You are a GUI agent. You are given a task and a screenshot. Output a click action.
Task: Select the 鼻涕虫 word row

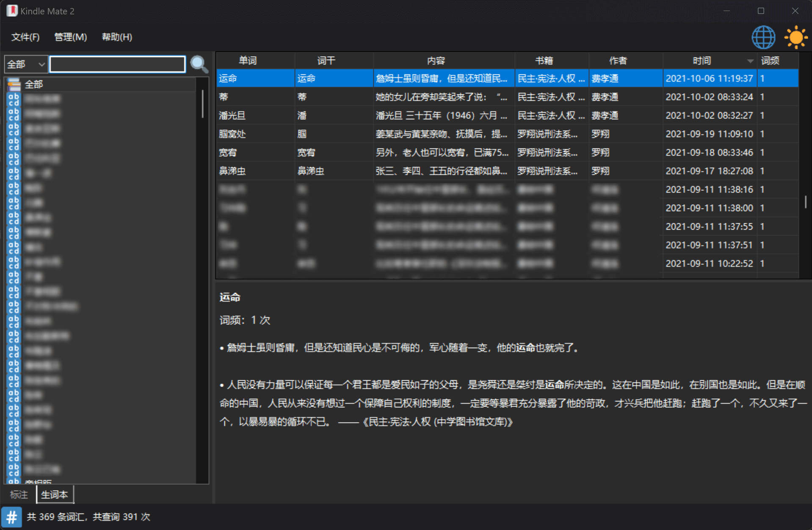click(232, 171)
